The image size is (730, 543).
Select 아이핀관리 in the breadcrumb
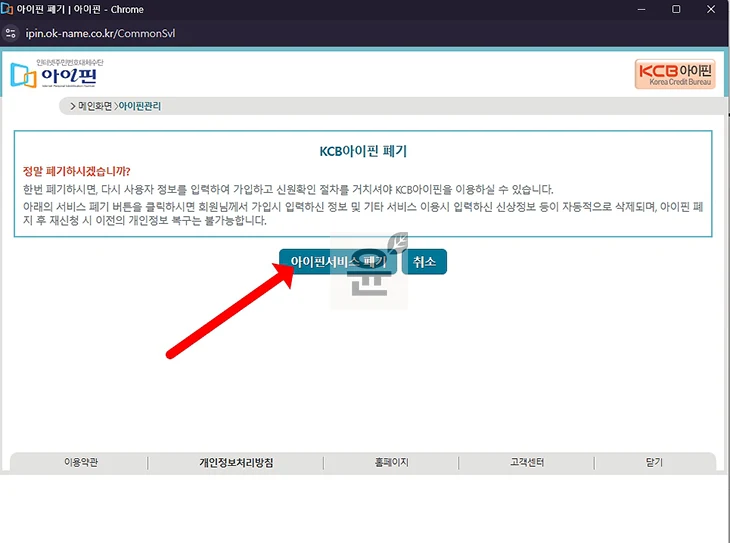pos(140,106)
